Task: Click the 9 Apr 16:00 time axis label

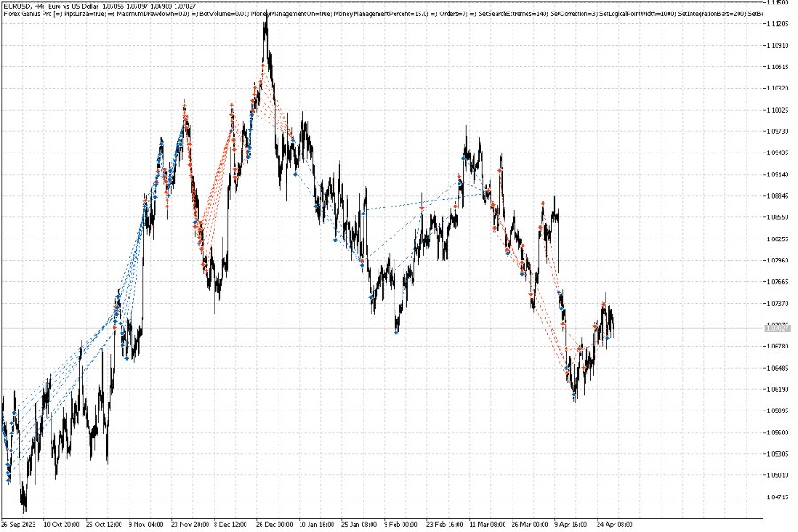Action: 571,524
